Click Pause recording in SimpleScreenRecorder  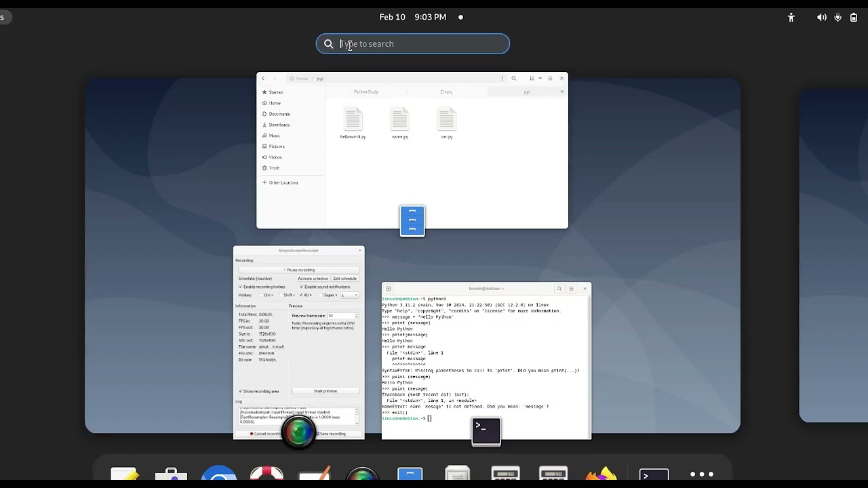tap(298, 270)
